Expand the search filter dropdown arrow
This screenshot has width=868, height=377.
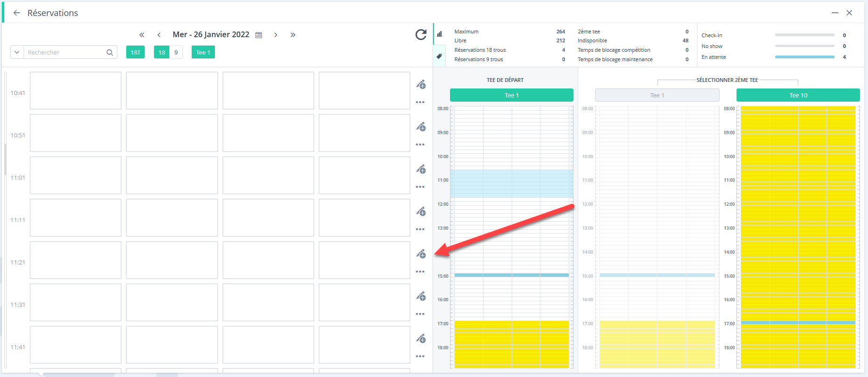coord(17,52)
